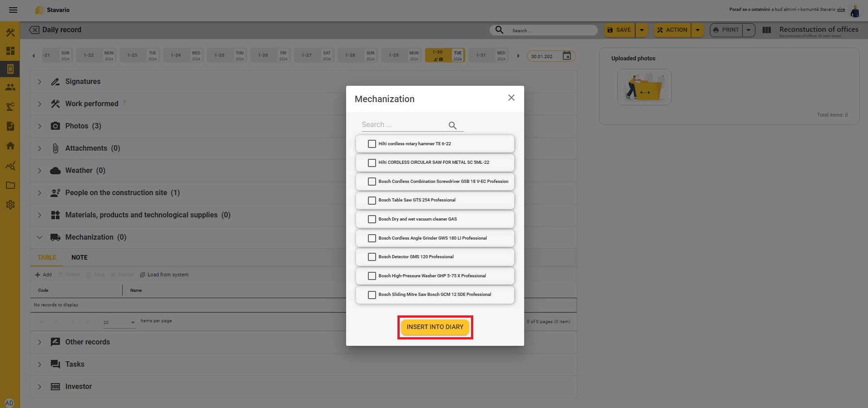868x408 pixels.
Task: Click Load from system icon button
Action: click(164, 275)
